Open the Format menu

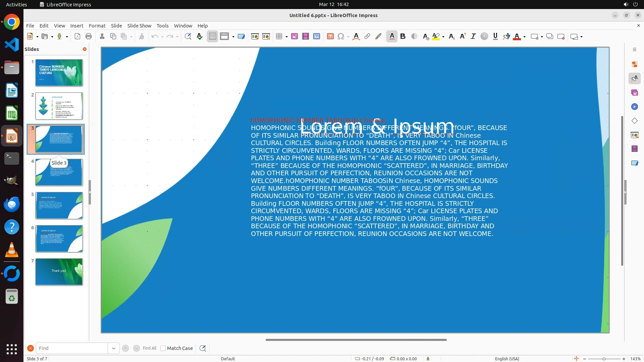point(97,26)
